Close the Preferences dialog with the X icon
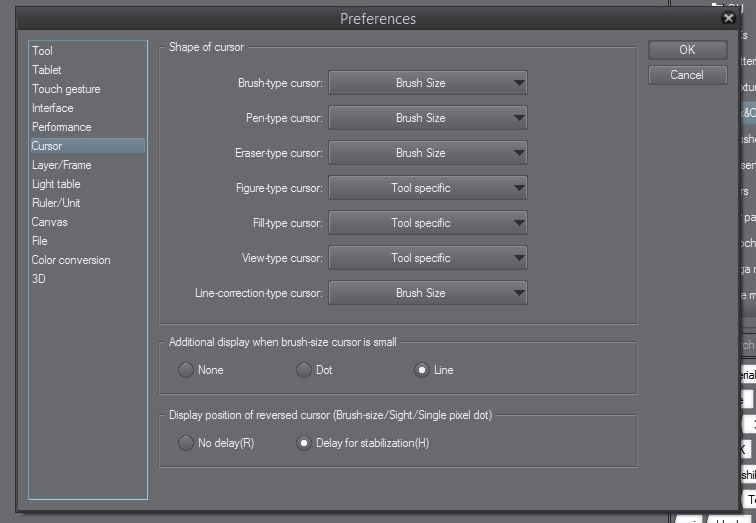This screenshot has width=756, height=523. (x=728, y=18)
